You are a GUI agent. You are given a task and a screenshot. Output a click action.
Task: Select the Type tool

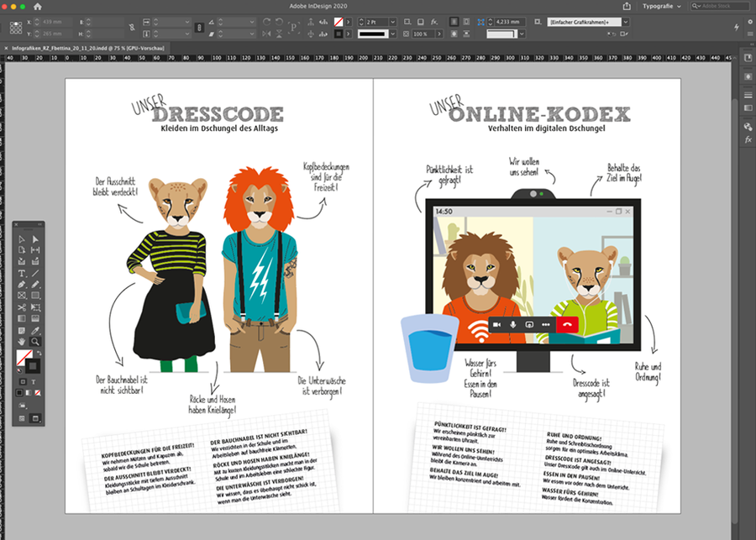click(22, 273)
